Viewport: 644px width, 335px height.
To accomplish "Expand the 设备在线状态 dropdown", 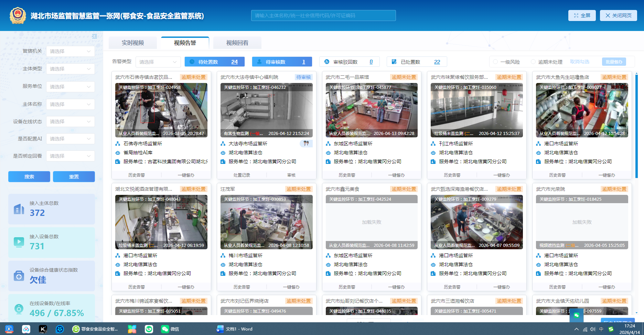I will pos(71,122).
